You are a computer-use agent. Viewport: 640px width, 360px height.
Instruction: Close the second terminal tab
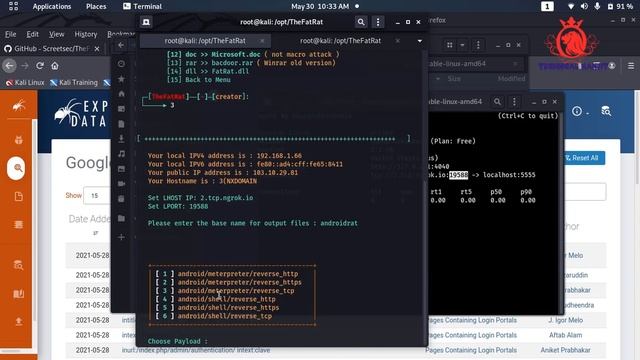click(x=398, y=41)
